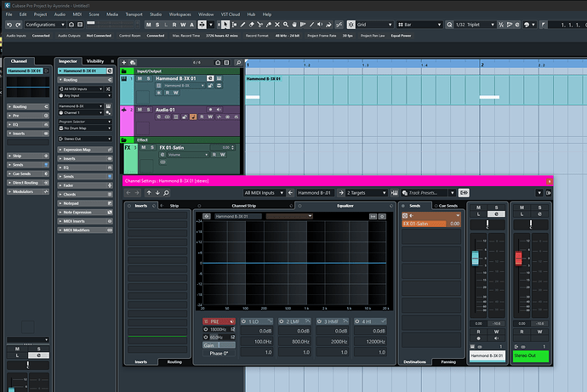Open Edit Instrument on Hammond B-3X 01 track
The width and height of the screenshot is (587, 392).
(219, 78)
